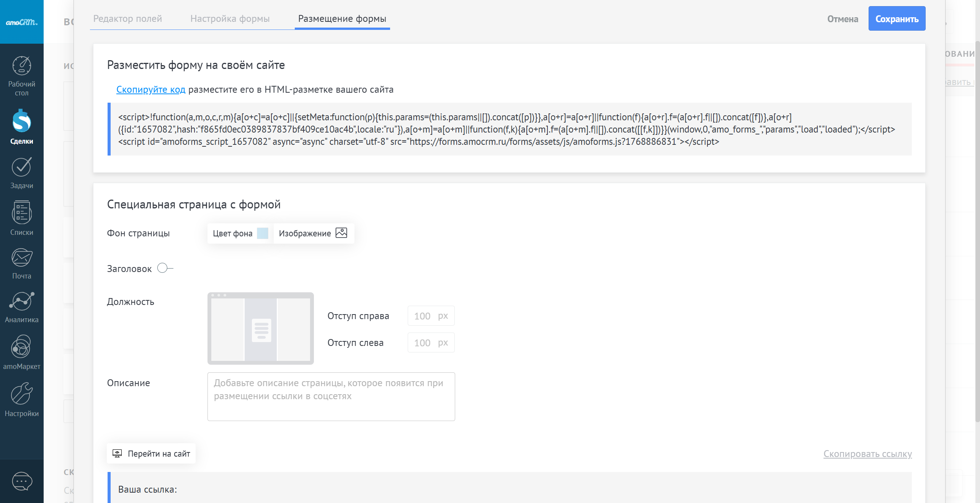
Task: Click Скопируйте код link
Action: (150, 90)
